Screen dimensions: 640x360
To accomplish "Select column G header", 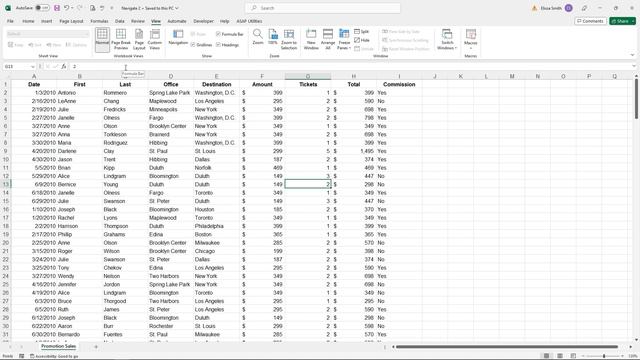I will coord(308,76).
